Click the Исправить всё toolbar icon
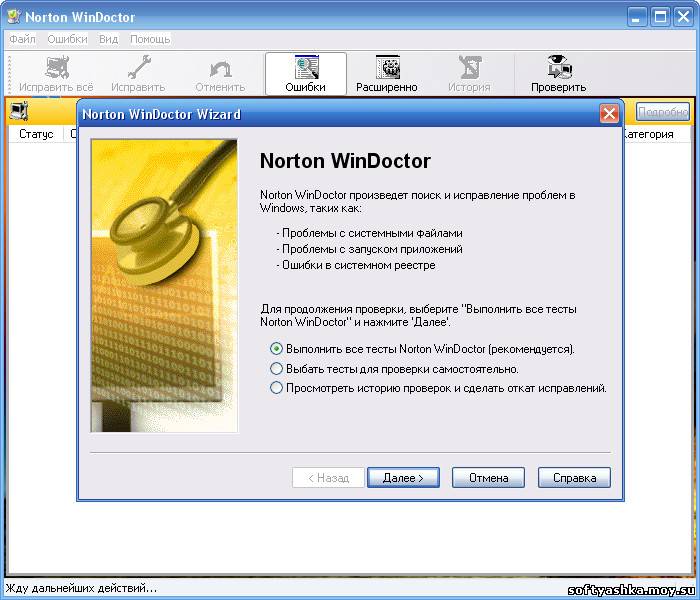 [56, 74]
